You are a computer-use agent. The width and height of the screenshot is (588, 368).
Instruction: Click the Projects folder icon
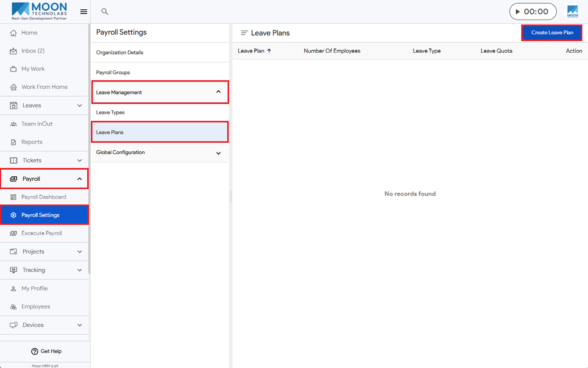13,251
